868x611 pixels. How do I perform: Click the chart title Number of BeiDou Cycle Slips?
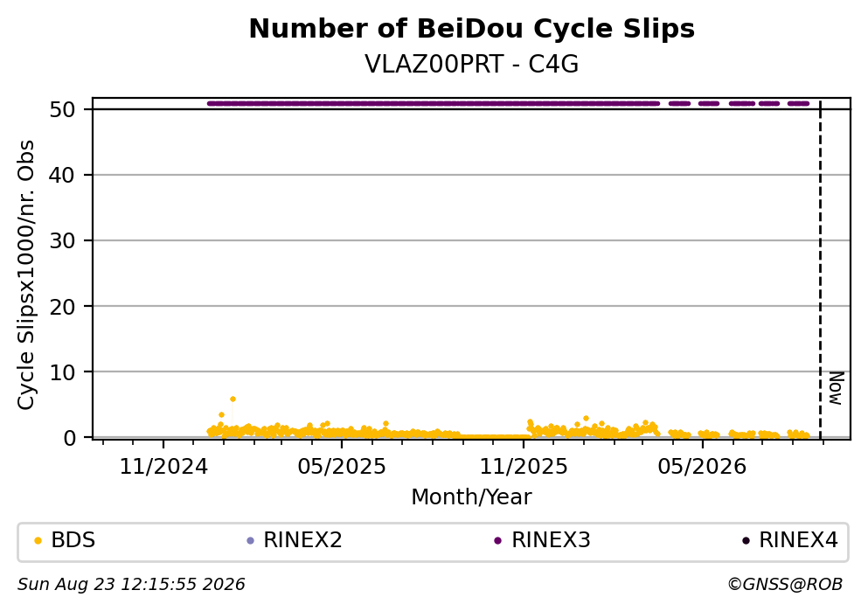tap(472, 29)
